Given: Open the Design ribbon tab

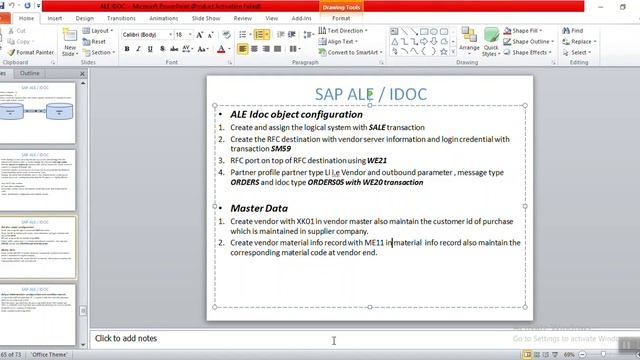Looking at the screenshot, I should 84,18.
